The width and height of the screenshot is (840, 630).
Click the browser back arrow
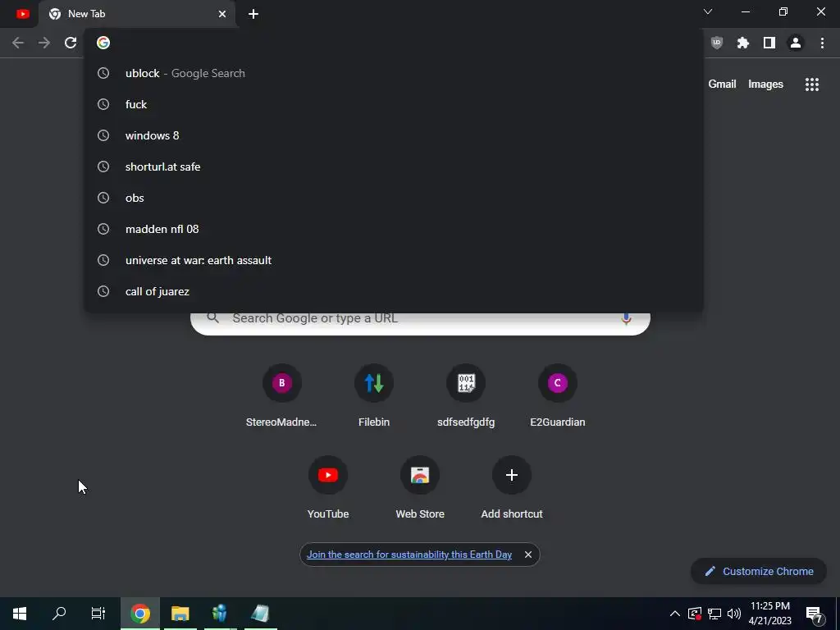point(18,43)
